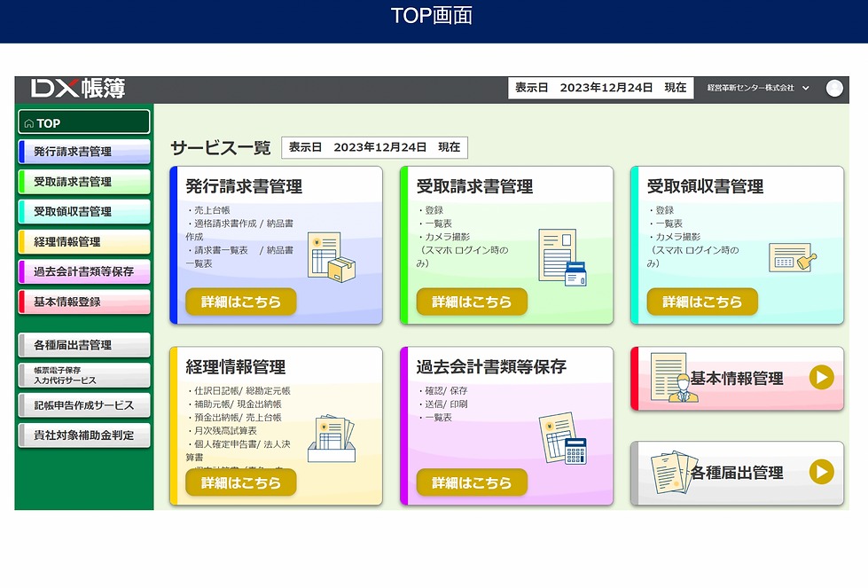Open the TOP menu item in sidebar
The image size is (868, 588).
pos(84,122)
